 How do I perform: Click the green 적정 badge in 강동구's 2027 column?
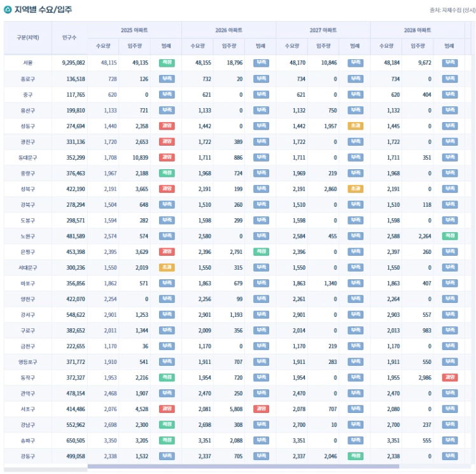[355, 456]
